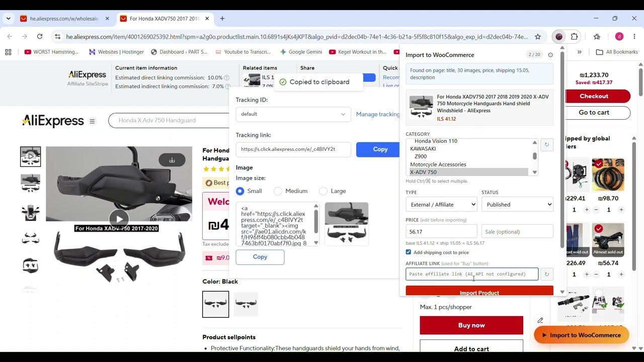Switch to For Honda XADV750 tab
Viewport: 644px width, 362px height.
165,19
